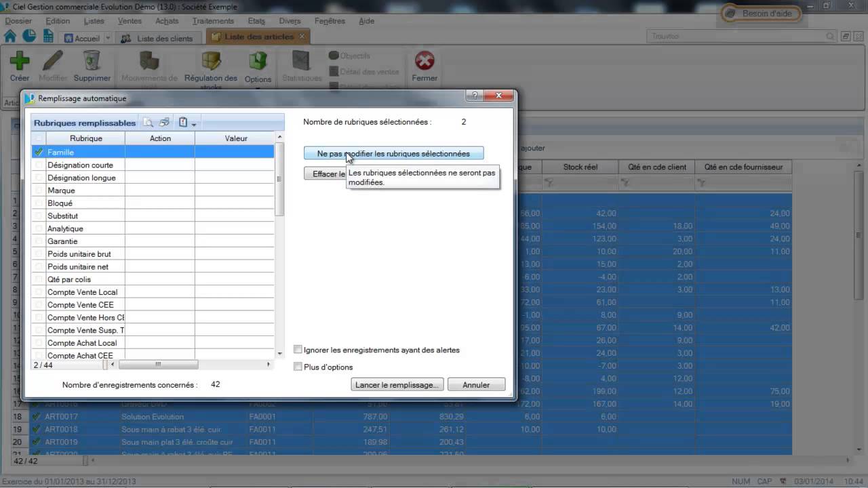Uncheck the Famille rubrique checkbox
The image size is (868, 488).
pos(39,152)
